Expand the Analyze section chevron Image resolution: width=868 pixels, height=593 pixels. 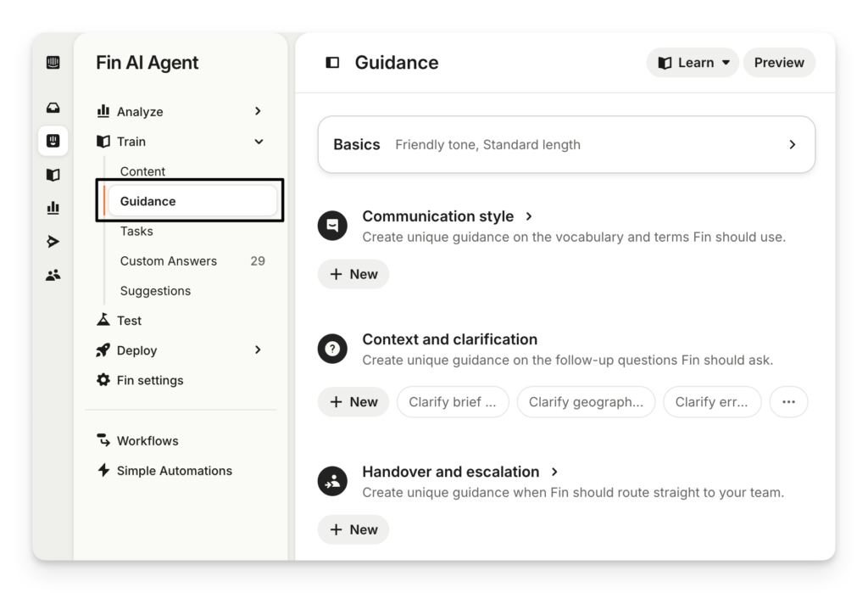pyautogui.click(x=258, y=111)
